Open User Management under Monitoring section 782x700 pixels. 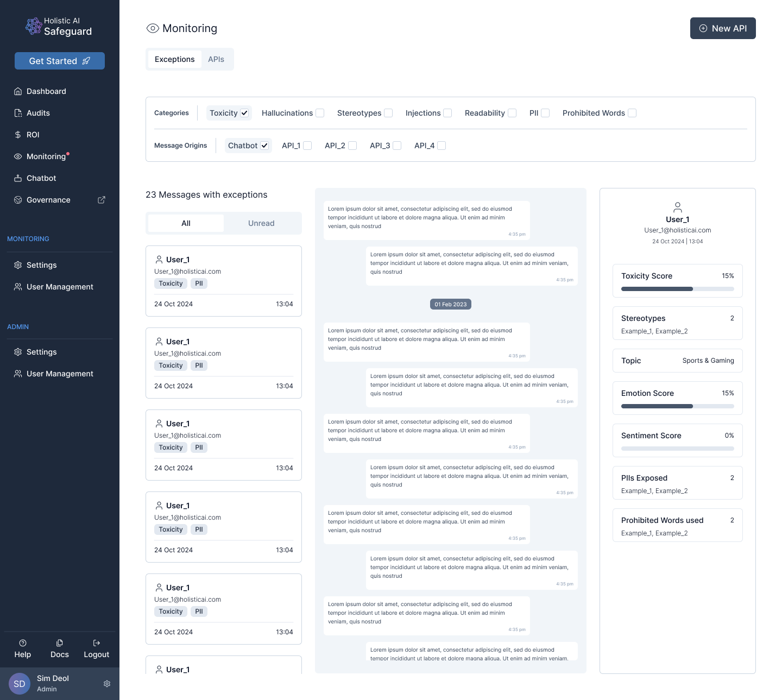pyautogui.click(x=60, y=287)
